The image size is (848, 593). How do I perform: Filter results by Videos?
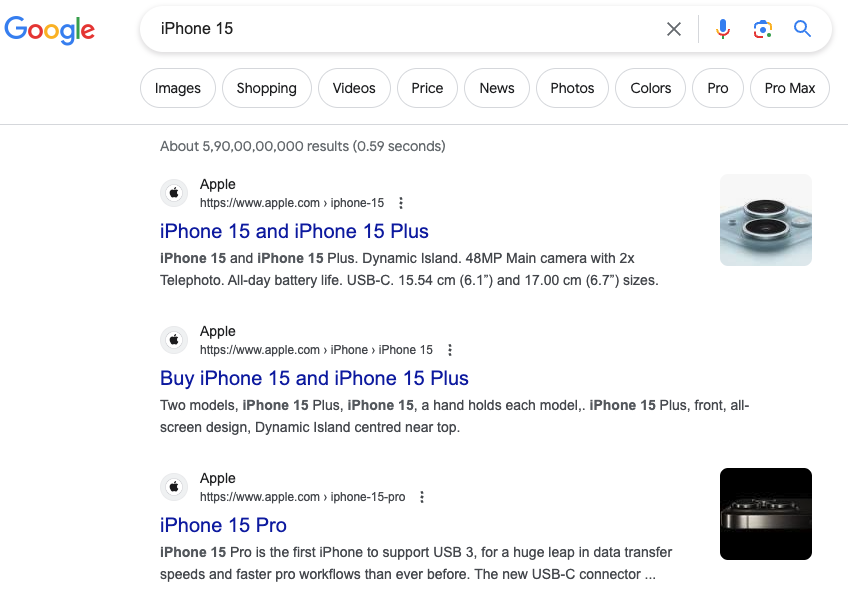coord(354,88)
